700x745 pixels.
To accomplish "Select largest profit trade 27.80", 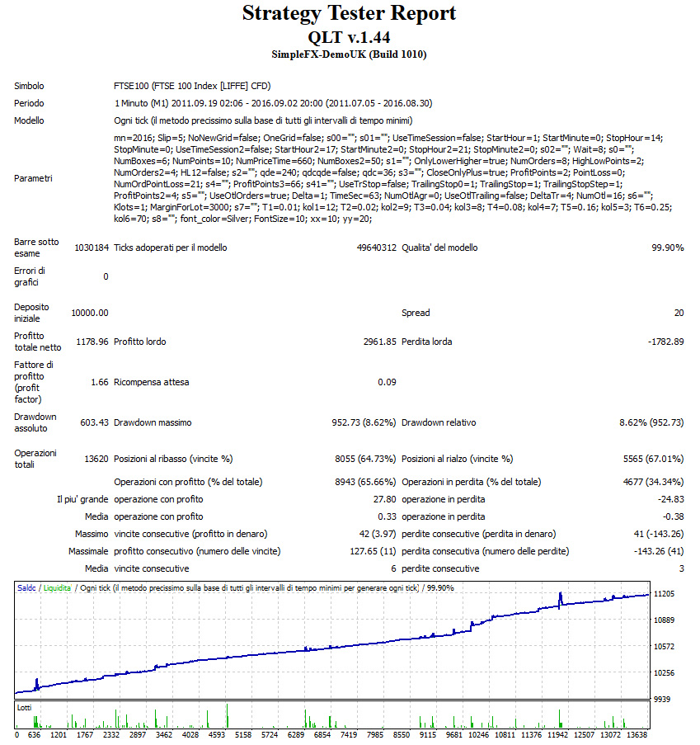I will [385, 499].
